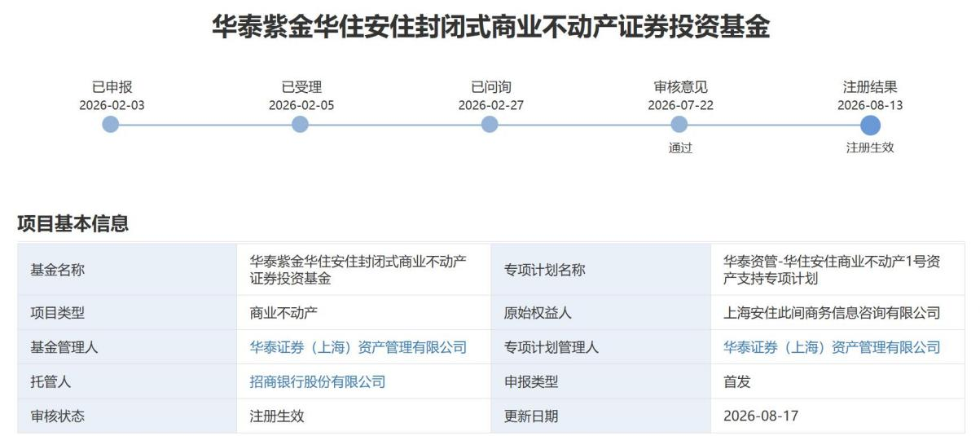Open 基金管理人 华泰证券（上海）资产管理有限公司 link

(358, 347)
